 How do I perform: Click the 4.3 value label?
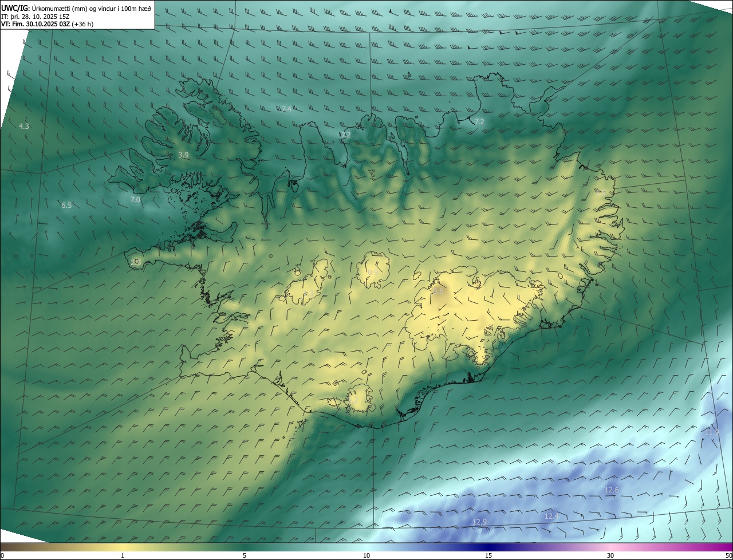click(24, 126)
